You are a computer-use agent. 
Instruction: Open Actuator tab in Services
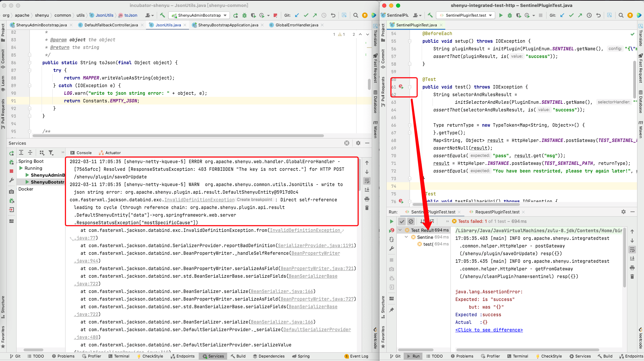tap(110, 153)
